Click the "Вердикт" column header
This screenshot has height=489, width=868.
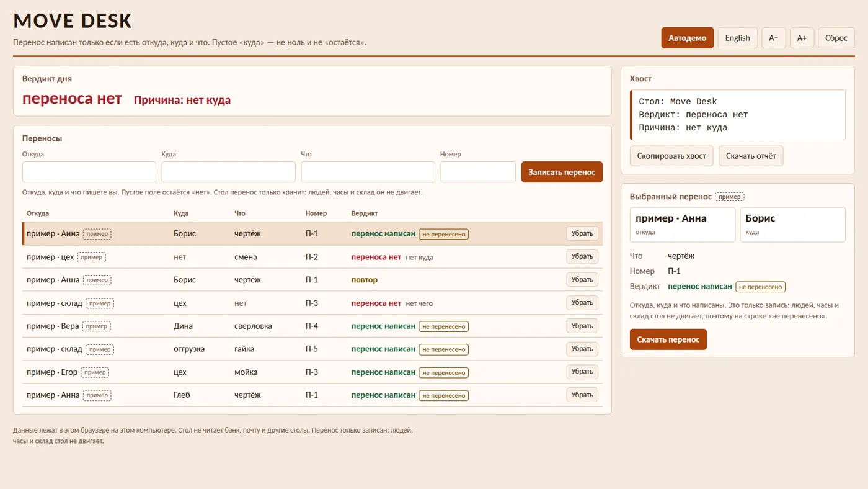[x=365, y=213]
